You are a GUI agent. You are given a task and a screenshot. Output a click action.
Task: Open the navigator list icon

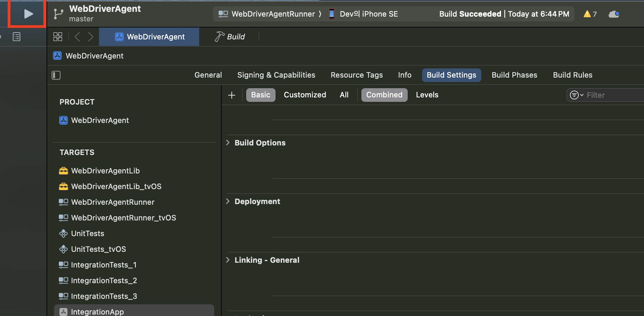[17, 37]
